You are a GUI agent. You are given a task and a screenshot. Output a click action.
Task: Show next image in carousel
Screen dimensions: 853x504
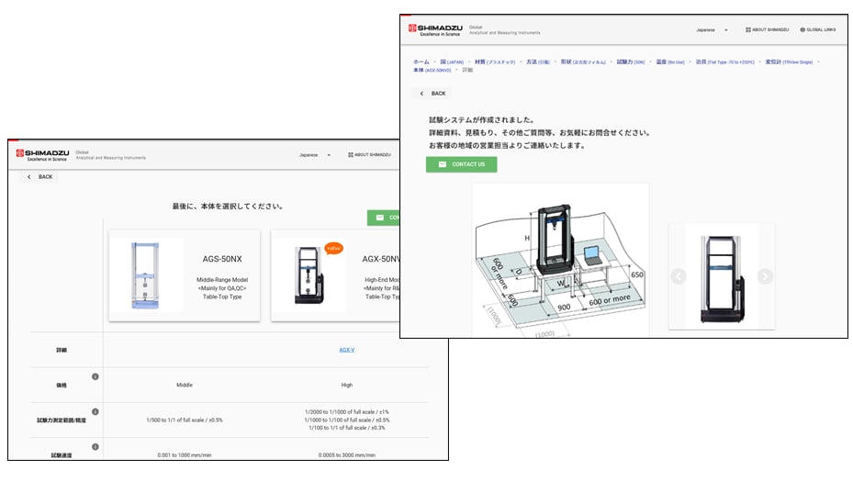pyautogui.click(x=765, y=276)
